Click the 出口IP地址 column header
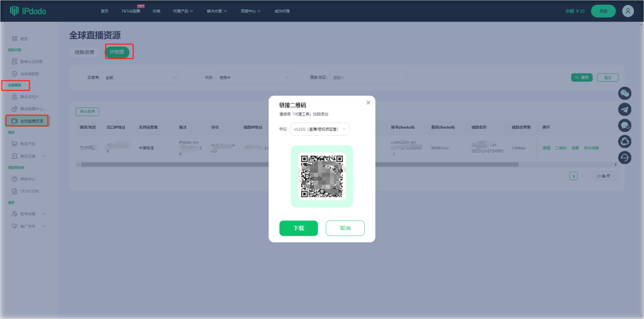Viewport: 644px width, 319px height. (x=116, y=127)
